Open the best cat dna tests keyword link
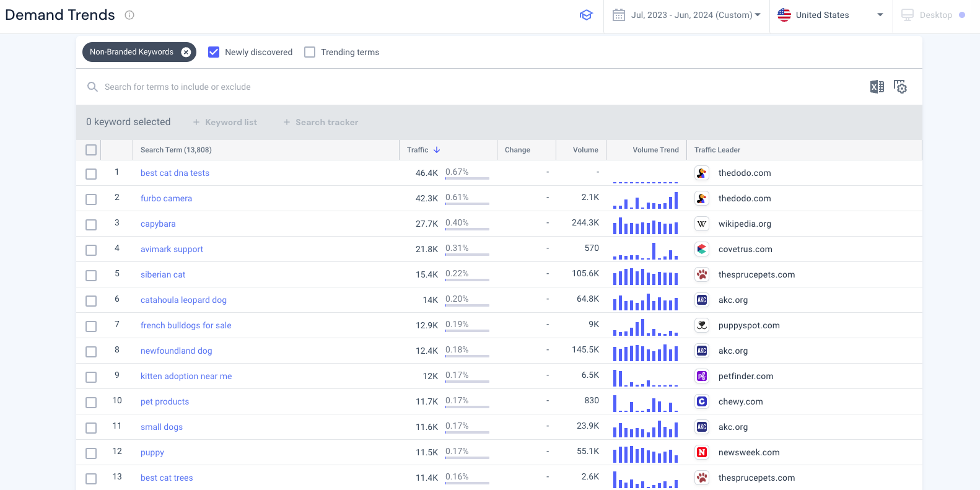 [x=175, y=173]
